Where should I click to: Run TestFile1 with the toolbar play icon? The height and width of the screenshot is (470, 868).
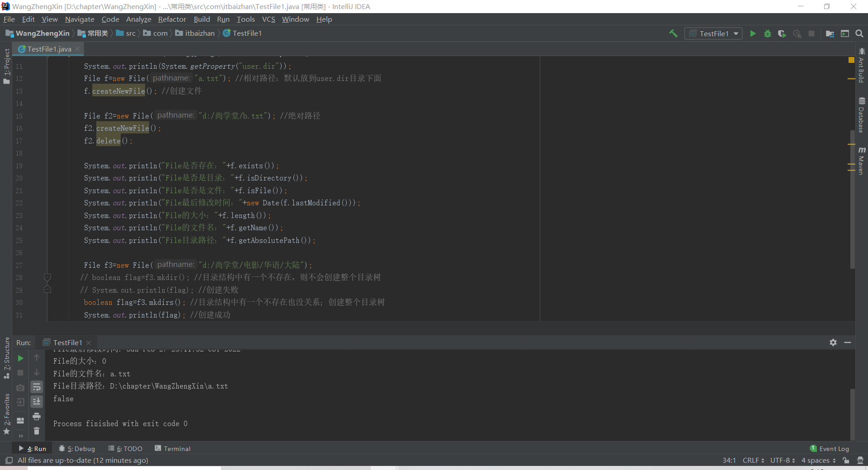point(753,33)
